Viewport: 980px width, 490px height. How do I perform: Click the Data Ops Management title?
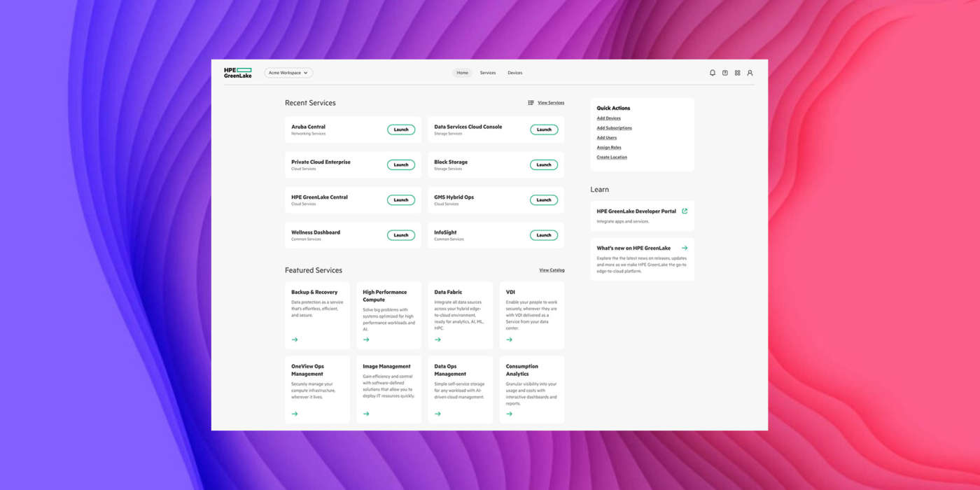click(x=450, y=370)
